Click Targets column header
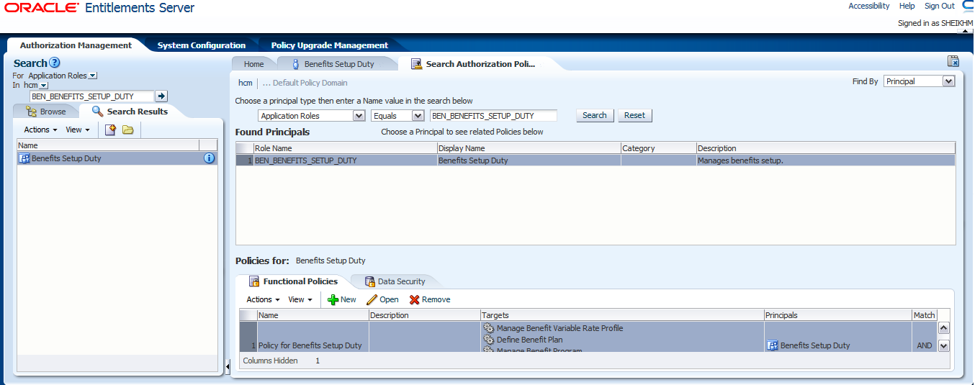Image resolution: width=980 pixels, height=385 pixels. (622, 315)
